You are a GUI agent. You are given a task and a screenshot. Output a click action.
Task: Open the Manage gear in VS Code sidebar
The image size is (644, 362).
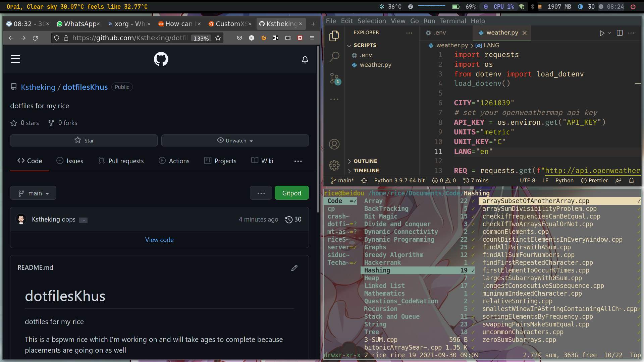click(334, 165)
